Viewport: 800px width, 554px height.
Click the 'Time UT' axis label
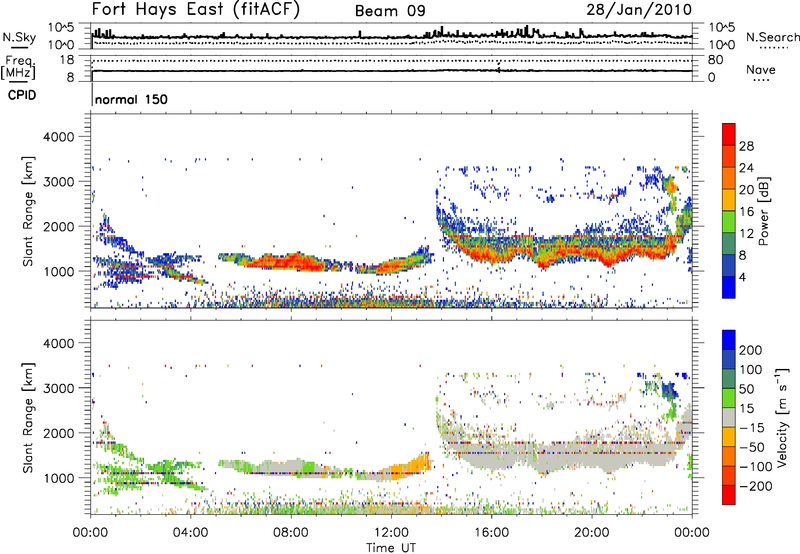(391, 548)
